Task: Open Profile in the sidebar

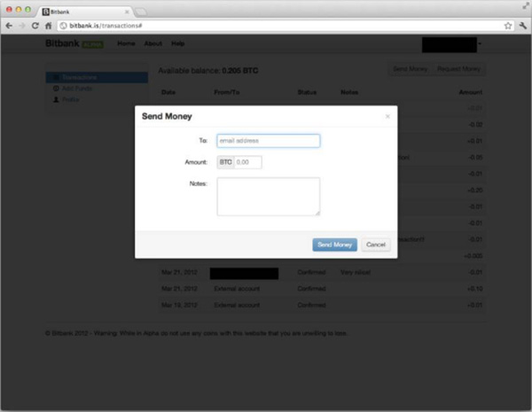Action: pos(71,99)
